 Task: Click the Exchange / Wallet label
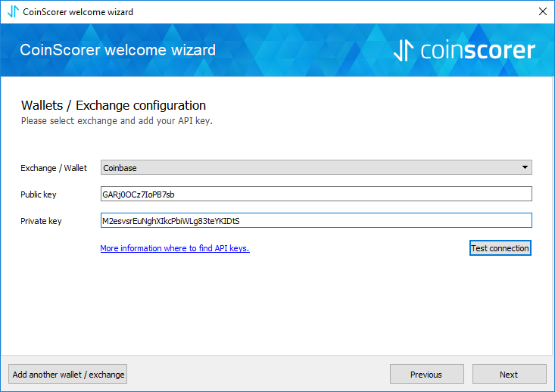click(54, 168)
